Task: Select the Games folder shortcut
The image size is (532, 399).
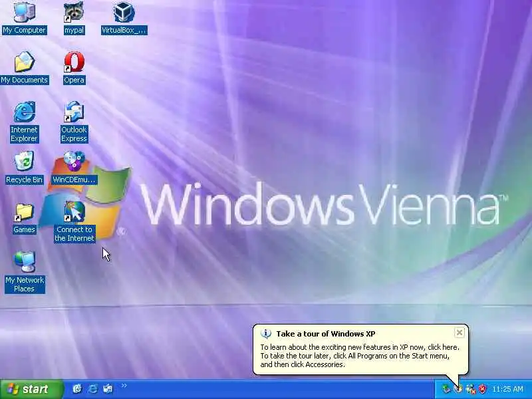Action: click(x=24, y=217)
